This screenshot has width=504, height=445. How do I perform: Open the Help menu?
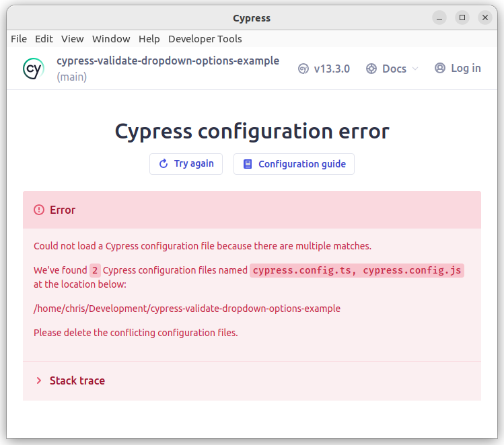coord(149,39)
